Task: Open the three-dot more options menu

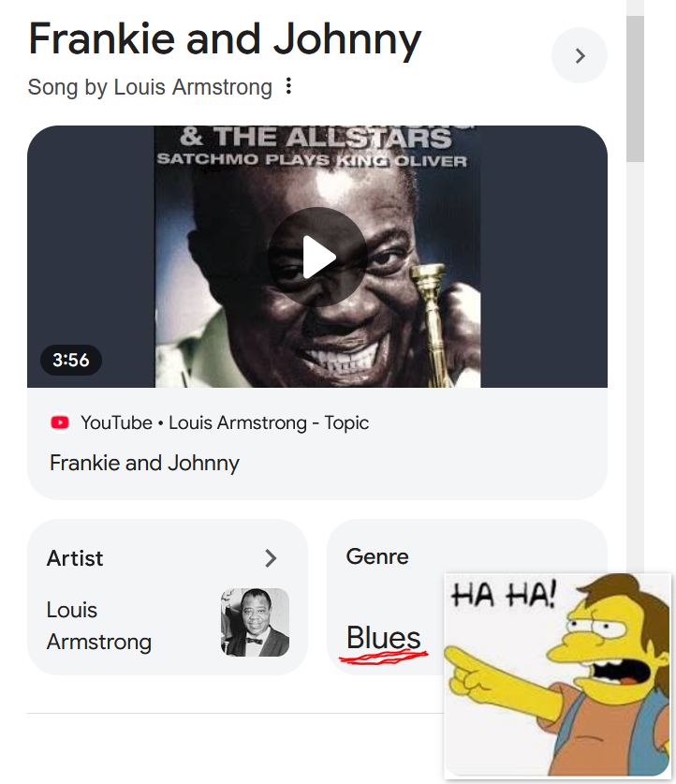Action: (x=288, y=86)
